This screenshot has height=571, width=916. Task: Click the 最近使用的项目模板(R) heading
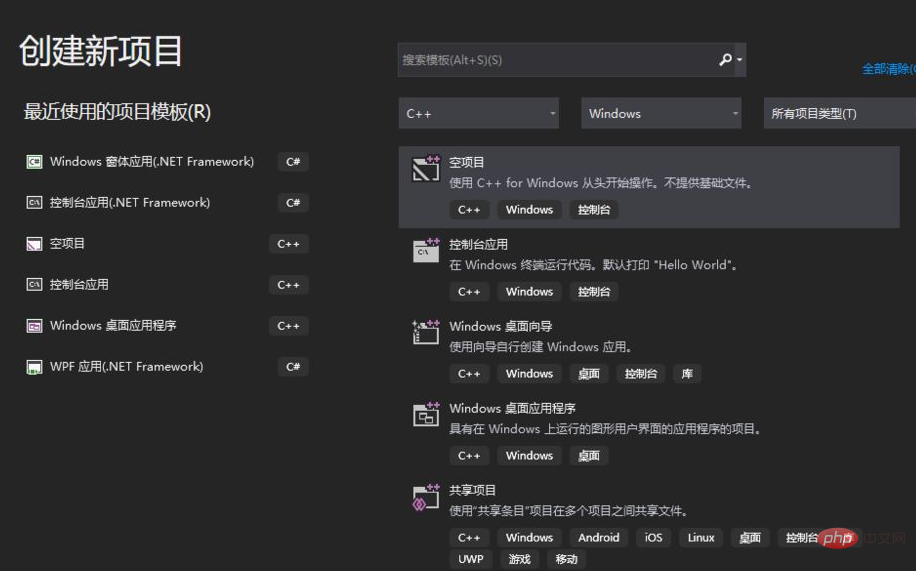click(x=117, y=111)
